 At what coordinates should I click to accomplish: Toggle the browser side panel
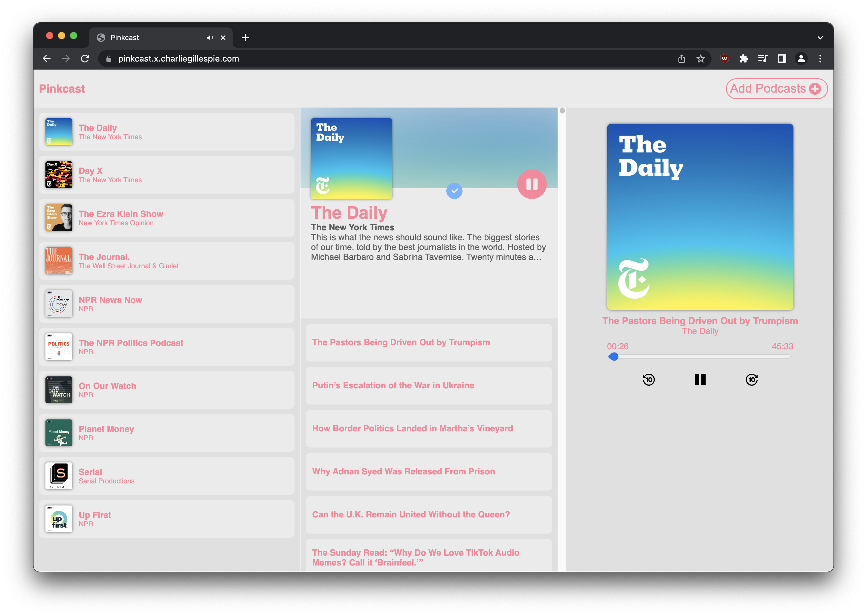click(x=781, y=59)
